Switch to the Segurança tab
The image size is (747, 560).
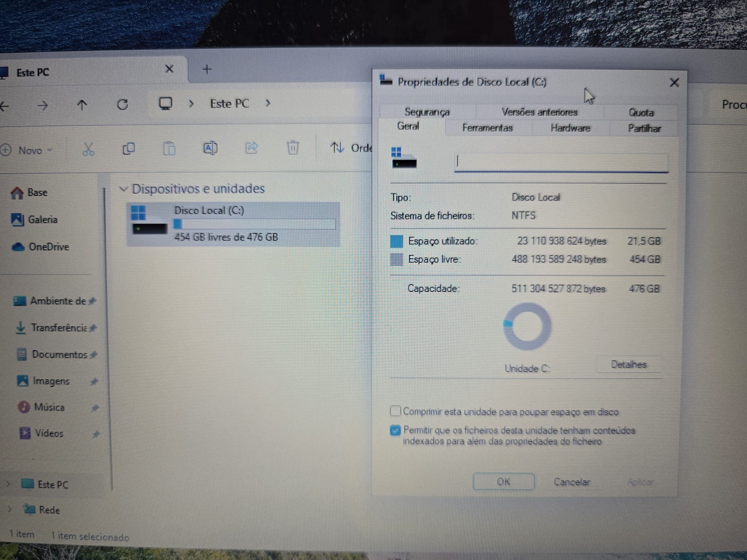(x=427, y=112)
